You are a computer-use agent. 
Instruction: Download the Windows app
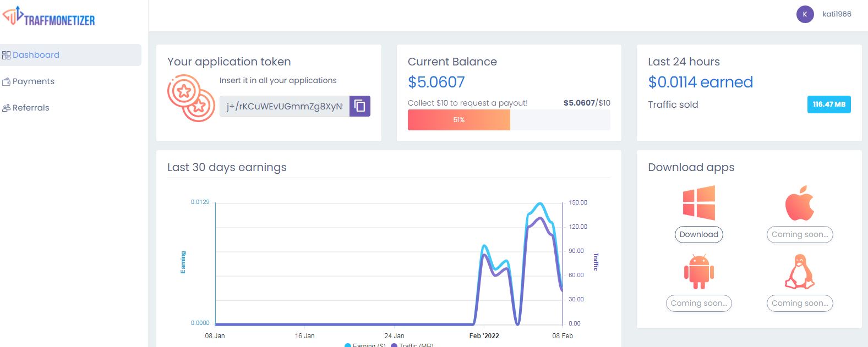(698, 234)
